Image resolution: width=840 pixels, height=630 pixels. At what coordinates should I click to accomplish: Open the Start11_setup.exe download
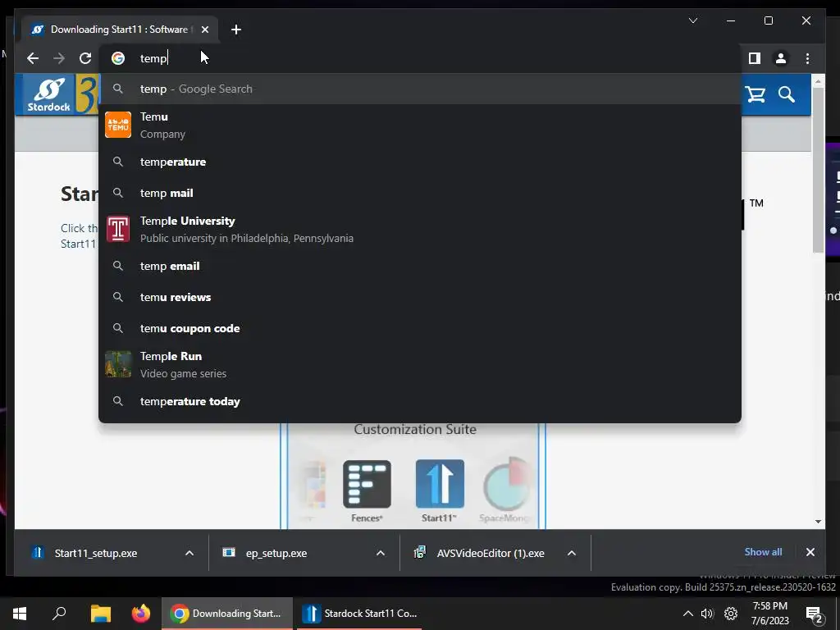(96, 554)
